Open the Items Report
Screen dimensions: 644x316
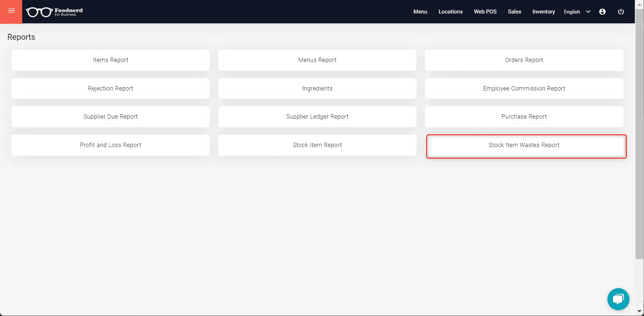click(111, 60)
